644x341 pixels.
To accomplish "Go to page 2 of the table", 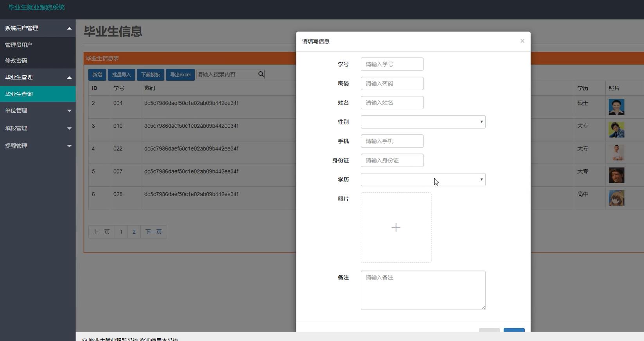I will click(134, 232).
